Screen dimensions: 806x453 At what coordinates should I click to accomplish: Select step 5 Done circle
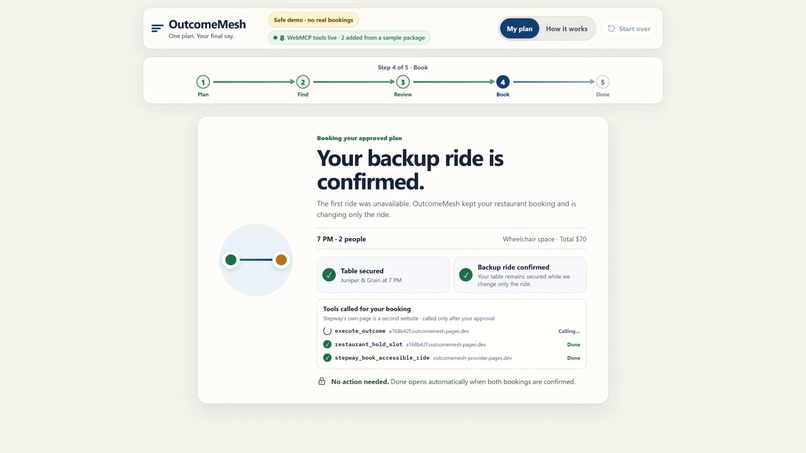[602, 82]
